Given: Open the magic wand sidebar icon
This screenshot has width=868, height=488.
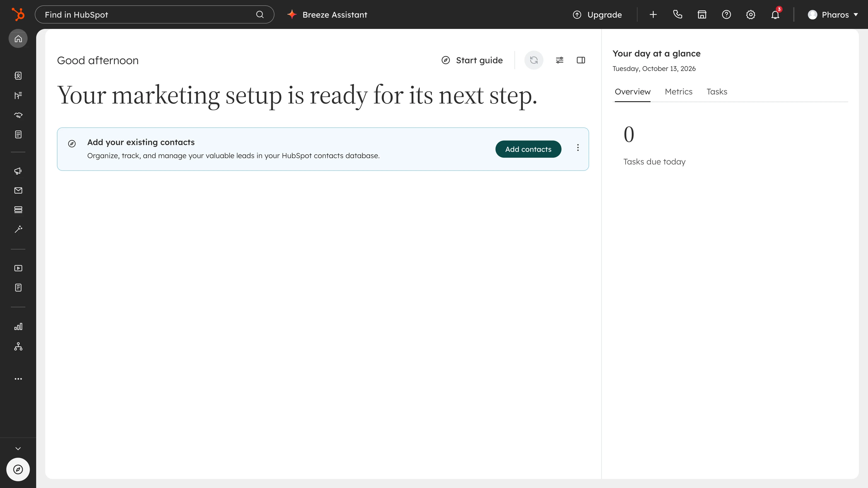Looking at the screenshot, I should 18,229.
